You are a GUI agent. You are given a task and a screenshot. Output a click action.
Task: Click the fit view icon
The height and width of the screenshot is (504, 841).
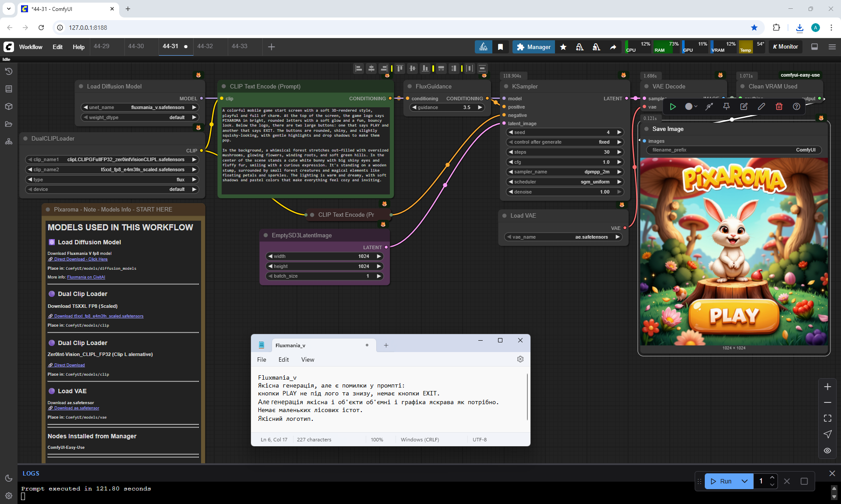click(x=827, y=418)
